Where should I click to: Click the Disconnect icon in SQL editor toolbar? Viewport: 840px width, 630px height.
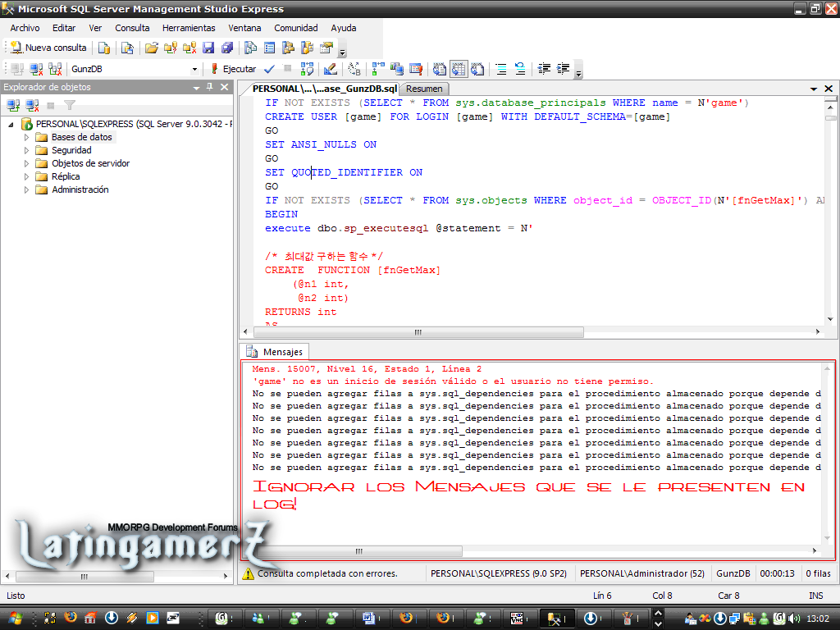click(x=36, y=69)
